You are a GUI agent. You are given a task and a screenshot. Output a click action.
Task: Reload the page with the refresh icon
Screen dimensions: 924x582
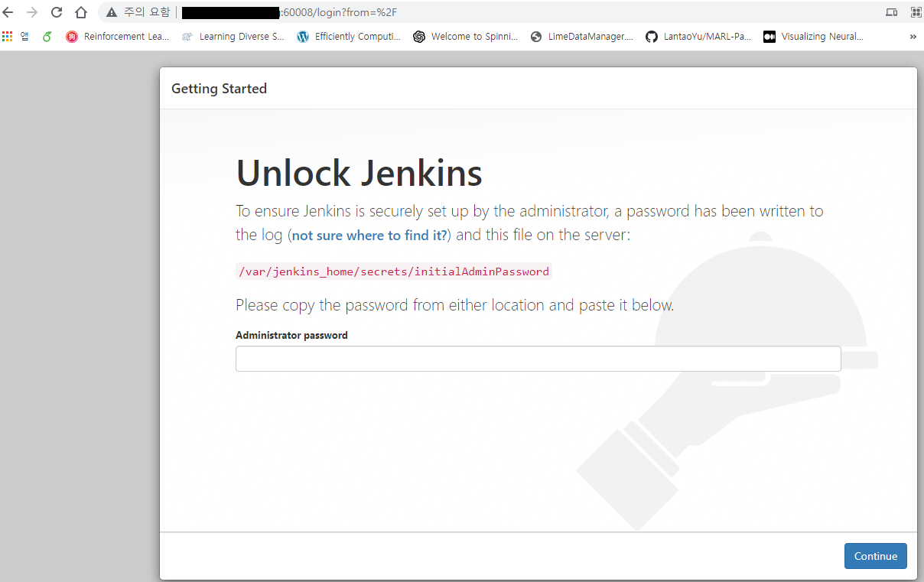(x=57, y=12)
